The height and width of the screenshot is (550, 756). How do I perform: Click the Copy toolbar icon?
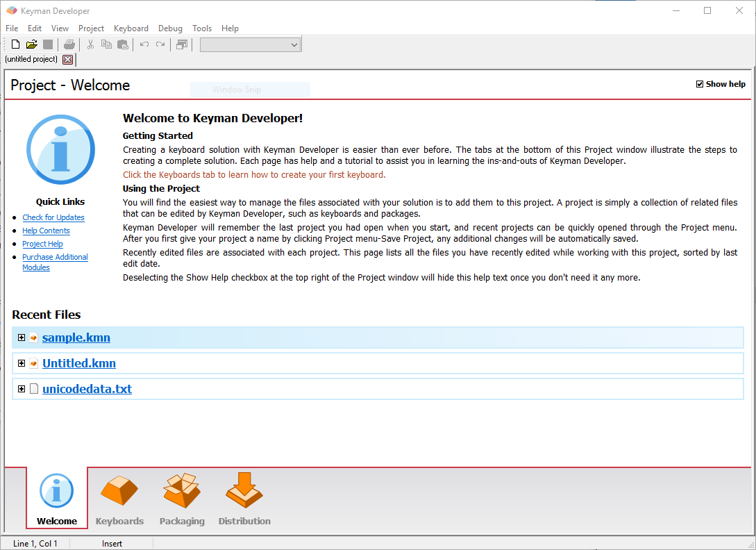[106, 44]
